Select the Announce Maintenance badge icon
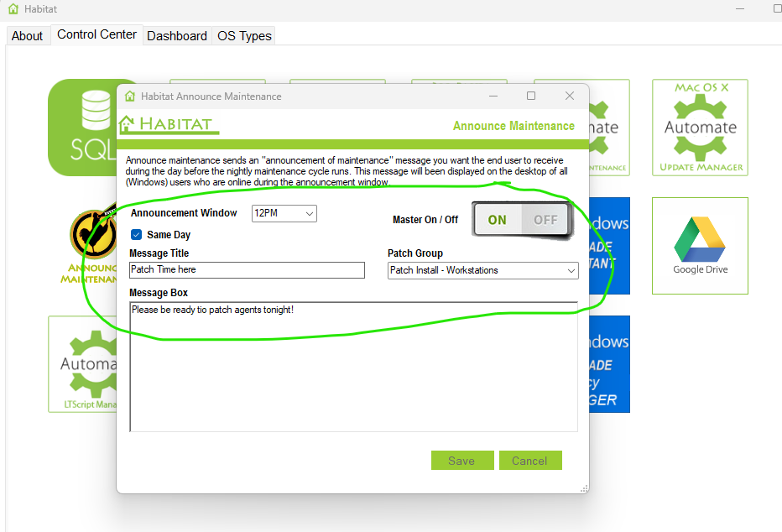The width and height of the screenshot is (782, 532). coord(95,232)
